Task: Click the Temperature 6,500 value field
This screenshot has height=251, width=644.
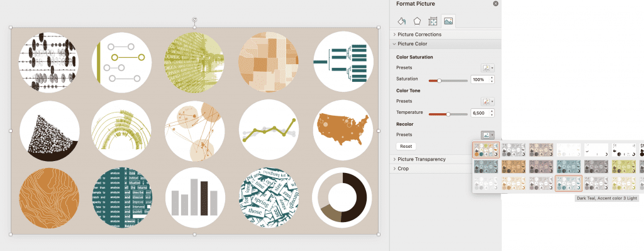Action: pyautogui.click(x=480, y=113)
